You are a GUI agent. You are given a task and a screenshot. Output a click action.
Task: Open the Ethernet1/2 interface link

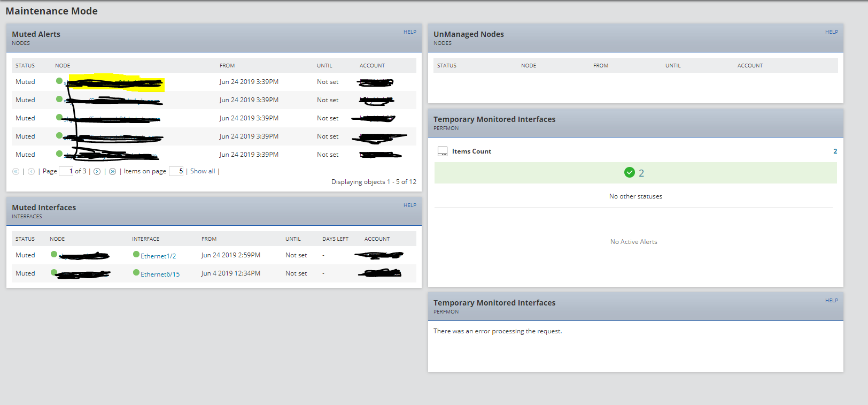158,256
